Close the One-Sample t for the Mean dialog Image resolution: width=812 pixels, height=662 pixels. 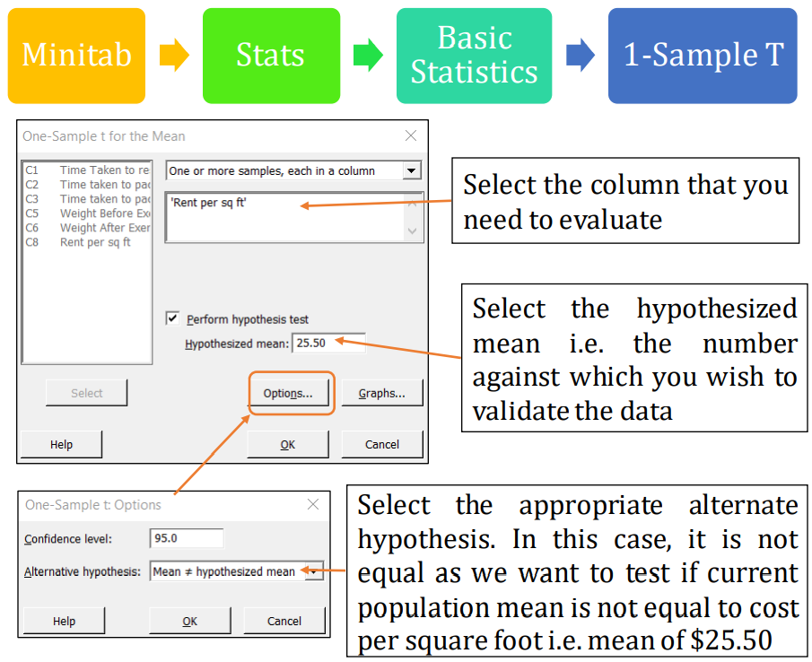(411, 136)
